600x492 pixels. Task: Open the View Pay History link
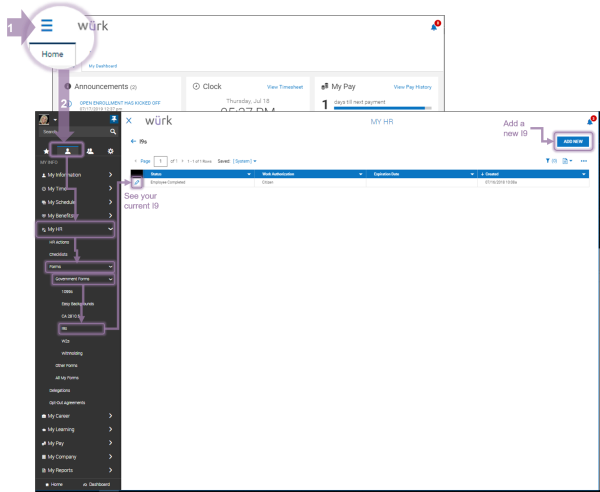pos(412,87)
